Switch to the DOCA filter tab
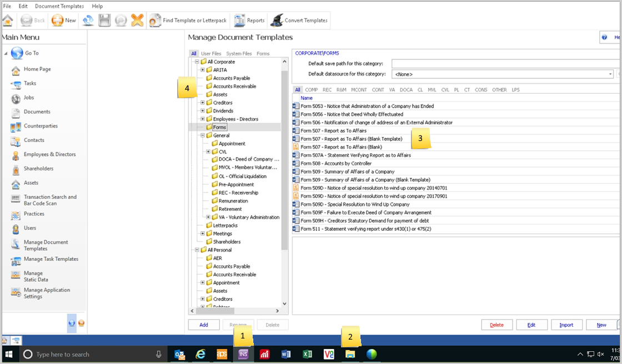 (406, 90)
